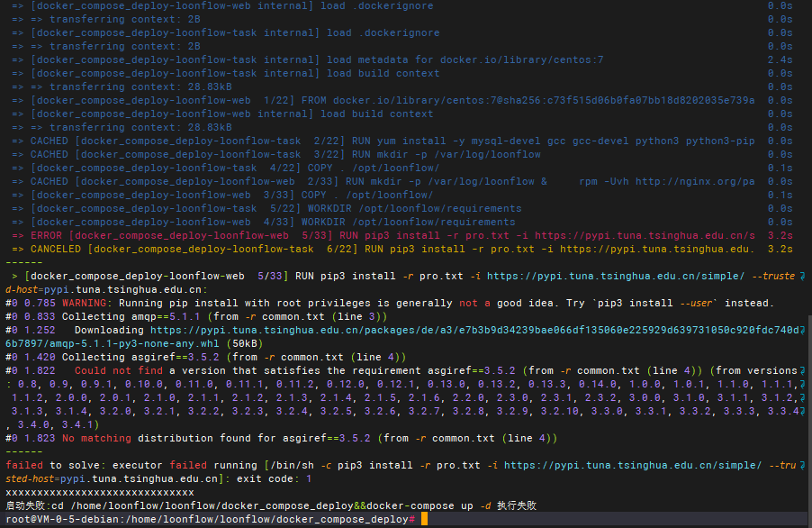The height and width of the screenshot is (528, 812).
Task: Click 'CACHED loonflow-task 2/22 RUN yum install' line
Action: click(401, 141)
